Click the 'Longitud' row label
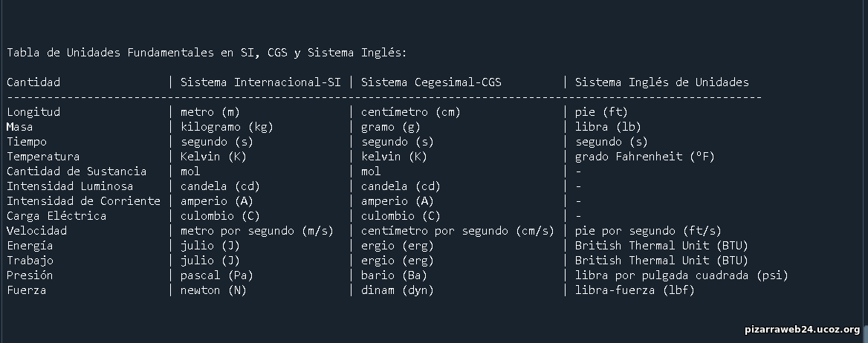This screenshot has height=343, width=868. [x=33, y=112]
